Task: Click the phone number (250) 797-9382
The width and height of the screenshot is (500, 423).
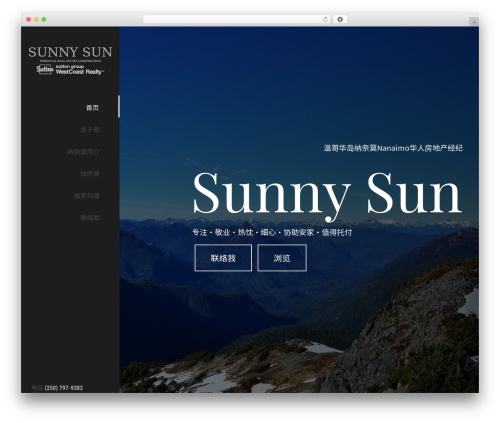Action: (64, 388)
